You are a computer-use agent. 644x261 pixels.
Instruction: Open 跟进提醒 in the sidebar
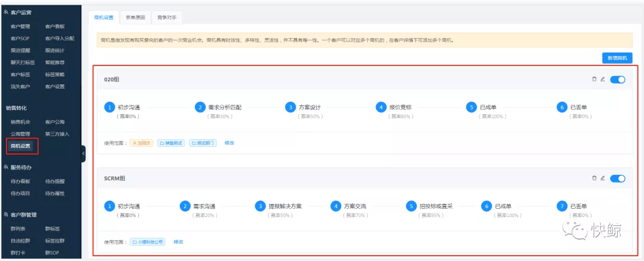[x=21, y=51]
